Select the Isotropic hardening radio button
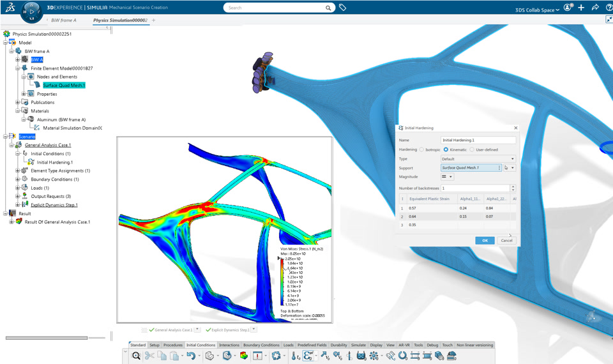Image resolution: width=613 pixels, height=364 pixels. coord(421,149)
